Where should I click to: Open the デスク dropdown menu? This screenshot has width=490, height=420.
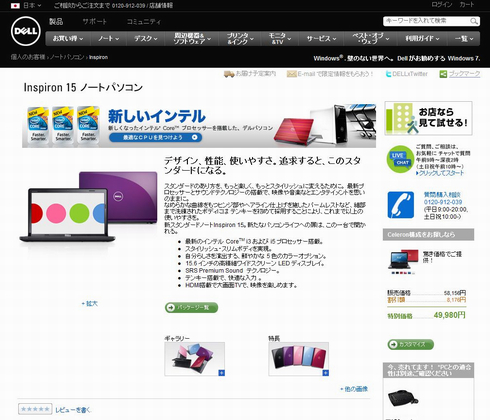point(145,39)
